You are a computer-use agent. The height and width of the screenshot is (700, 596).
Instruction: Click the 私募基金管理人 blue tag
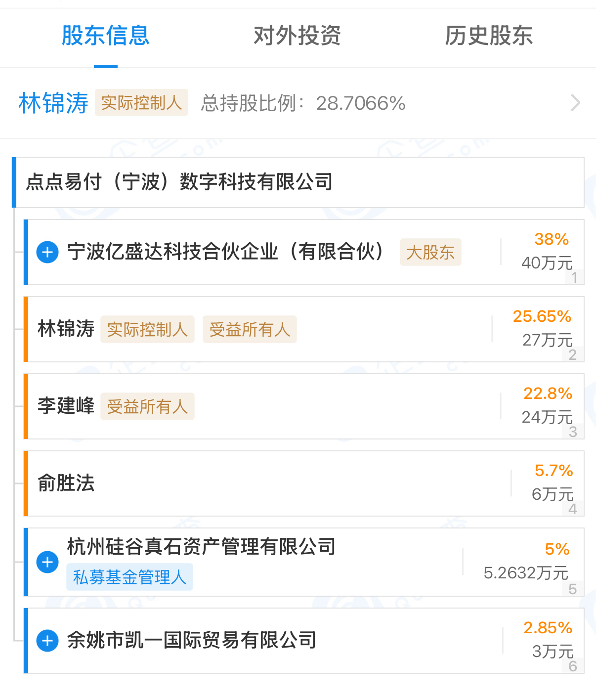coord(129,577)
